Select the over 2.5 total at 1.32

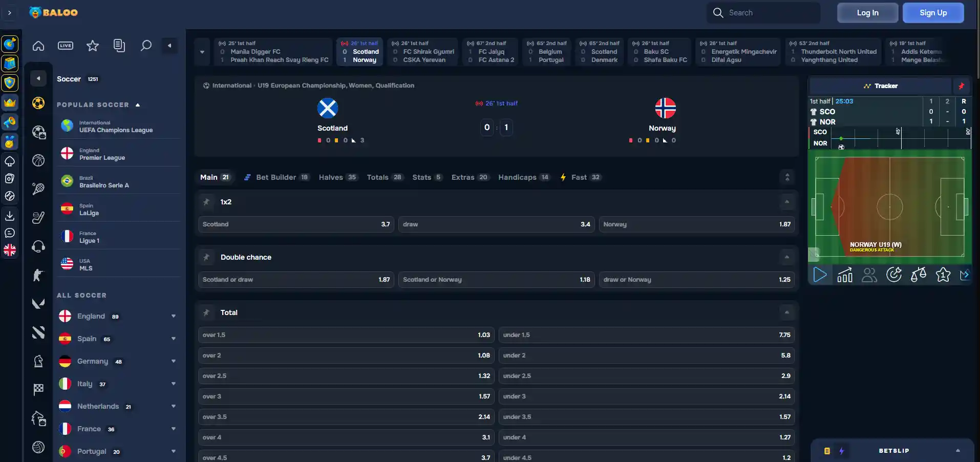[346, 376]
